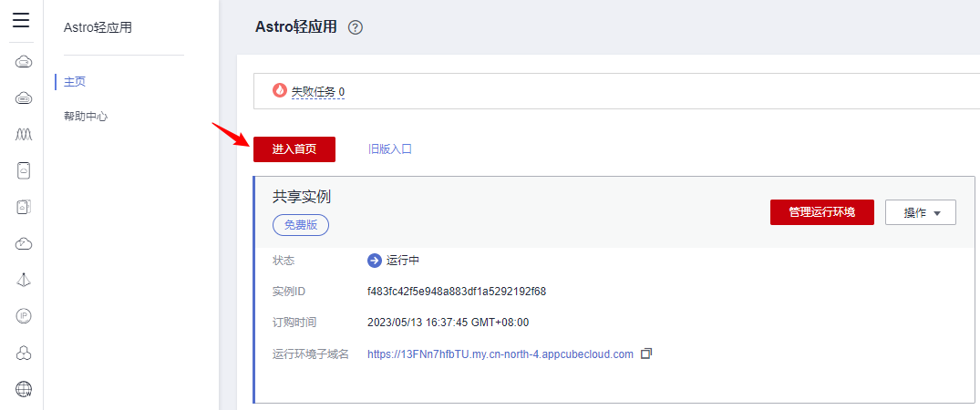Viewport: 980px width, 410px height.
Task: Click the Astro轻应用 sidebar title
Action: [x=98, y=27]
